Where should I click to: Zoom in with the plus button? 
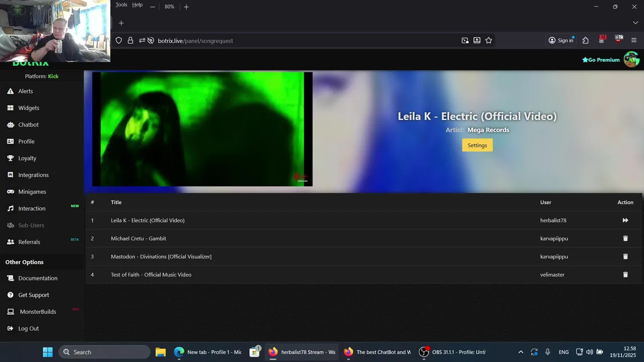[186, 7]
